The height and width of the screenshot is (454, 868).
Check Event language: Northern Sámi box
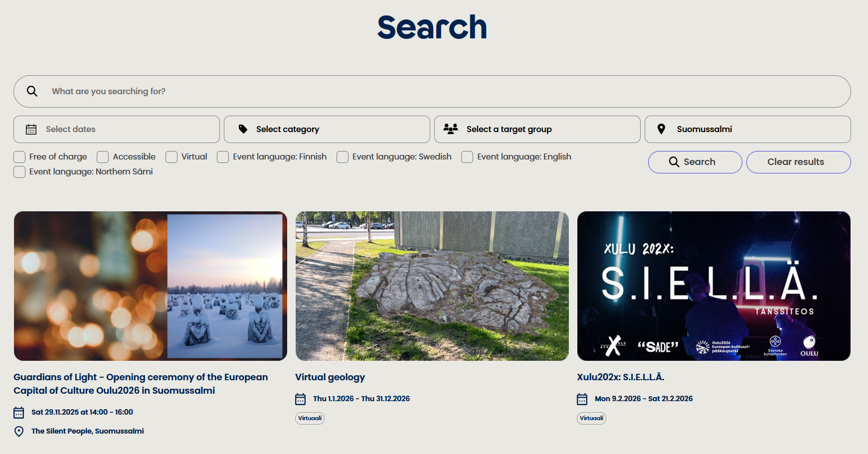click(19, 172)
